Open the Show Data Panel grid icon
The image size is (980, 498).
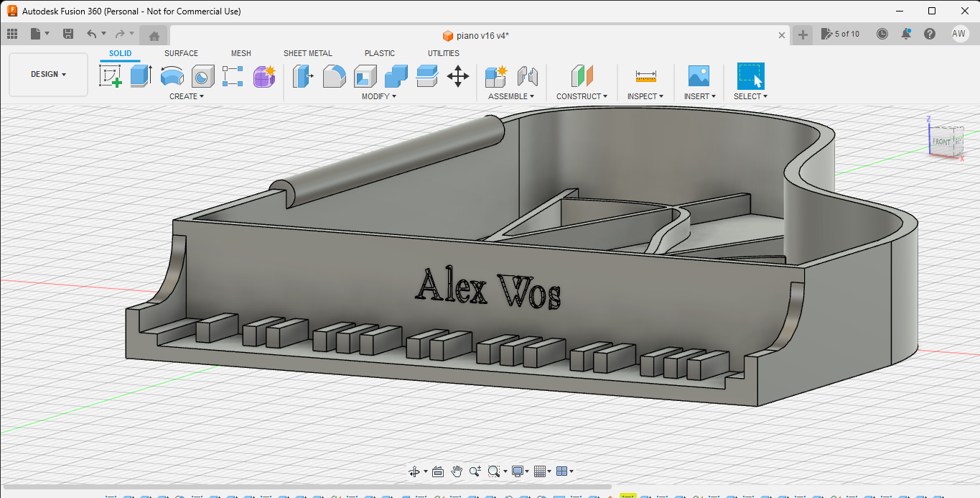pos(11,33)
